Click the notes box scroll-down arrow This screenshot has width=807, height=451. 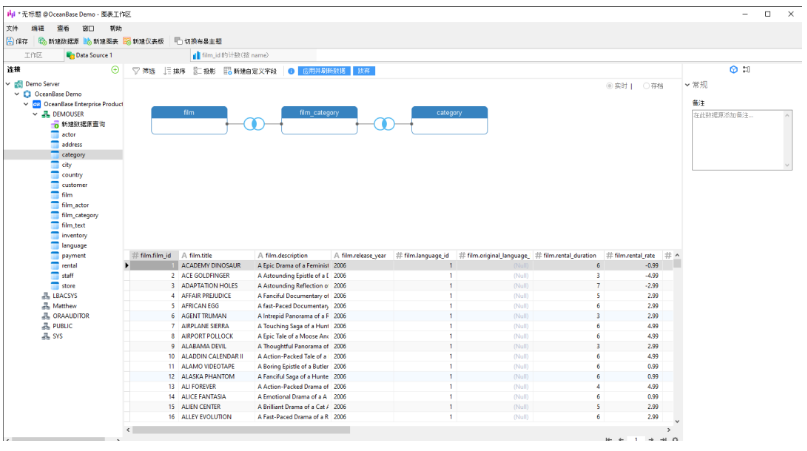point(787,165)
